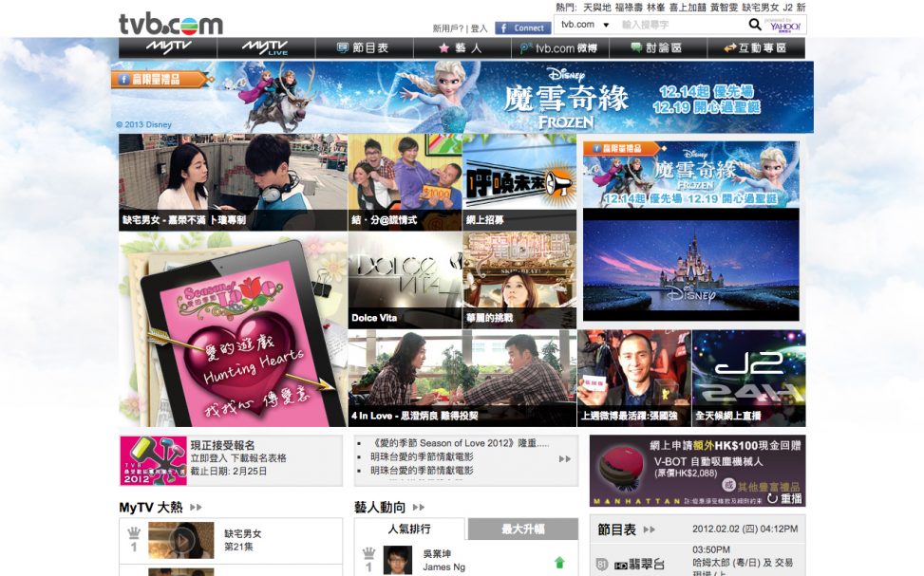The image size is (924, 576).
Task: Click the wide Frozen 魔雪奇緣 banner
Action: [462, 97]
